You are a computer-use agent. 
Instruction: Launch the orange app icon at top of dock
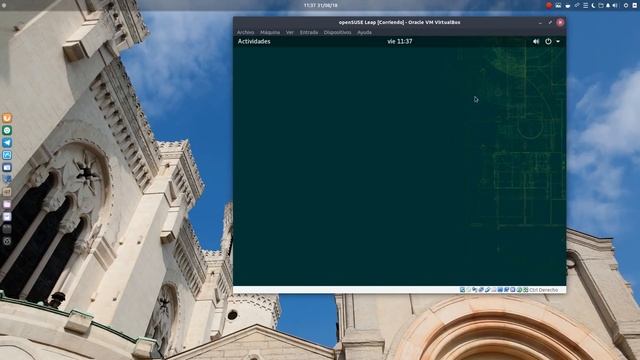pyautogui.click(x=7, y=118)
